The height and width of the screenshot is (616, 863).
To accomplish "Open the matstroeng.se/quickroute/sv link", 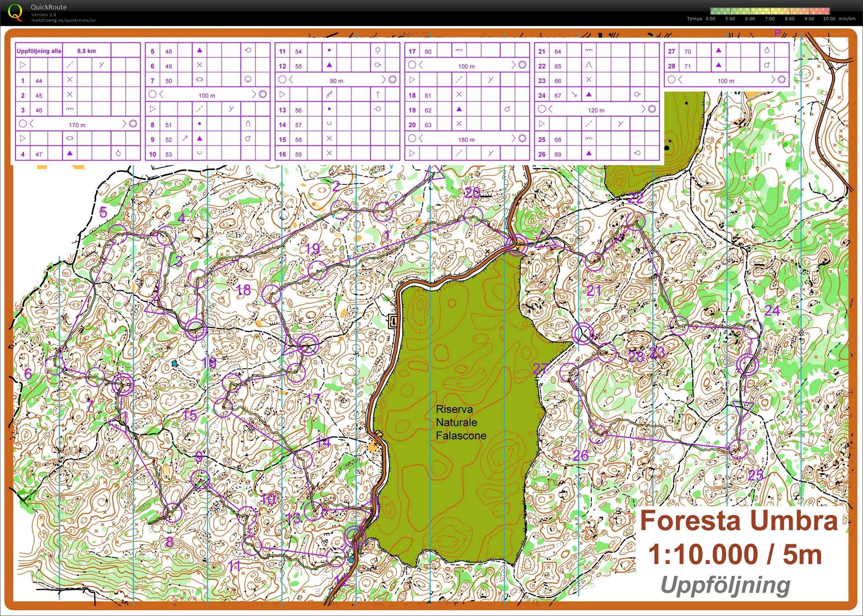I will click(x=63, y=20).
